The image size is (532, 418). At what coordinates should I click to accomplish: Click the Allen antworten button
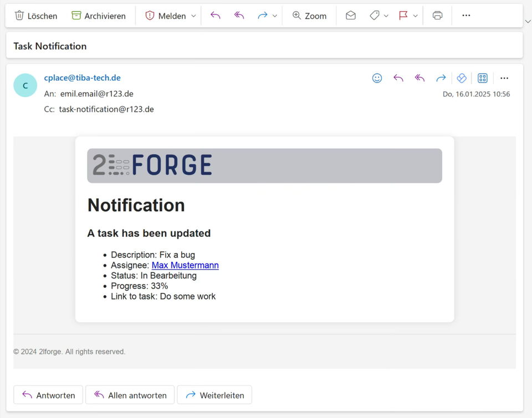tap(130, 395)
